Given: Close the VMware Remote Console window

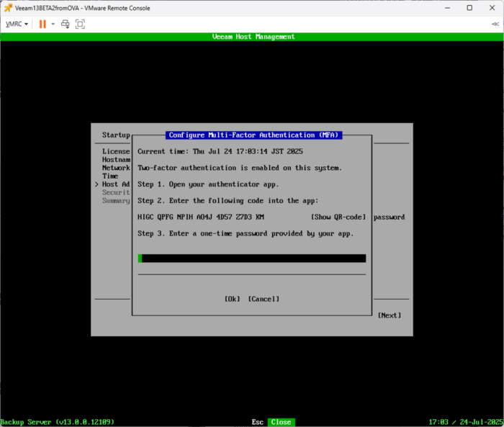Looking at the screenshot, I should (x=492, y=8).
